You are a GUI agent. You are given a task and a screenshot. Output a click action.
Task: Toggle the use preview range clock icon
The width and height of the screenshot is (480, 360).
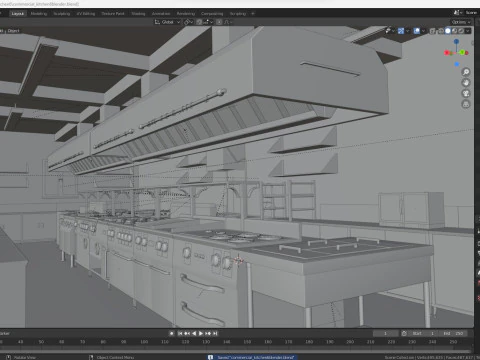(x=404, y=333)
